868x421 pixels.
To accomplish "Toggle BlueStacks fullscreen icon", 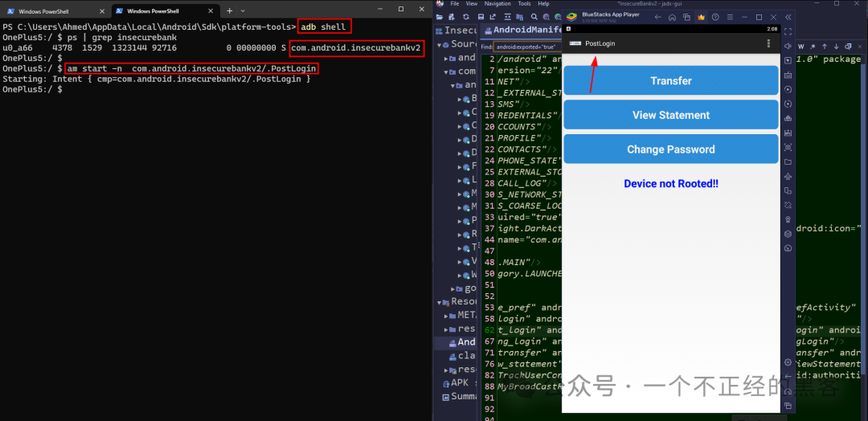I will pos(788,31).
